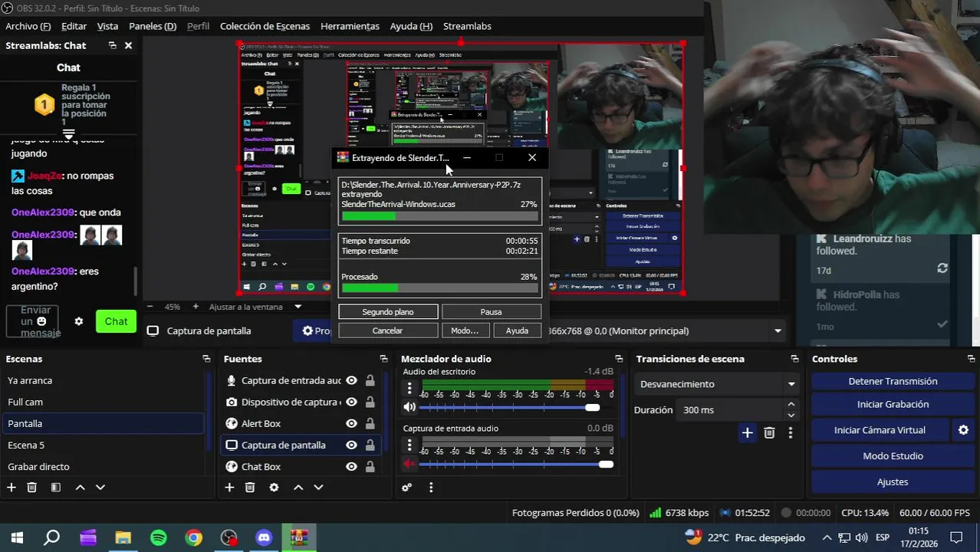Image resolution: width=980 pixels, height=552 pixels.
Task: Move source down in Fuentes panel
Action: tap(318, 487)
